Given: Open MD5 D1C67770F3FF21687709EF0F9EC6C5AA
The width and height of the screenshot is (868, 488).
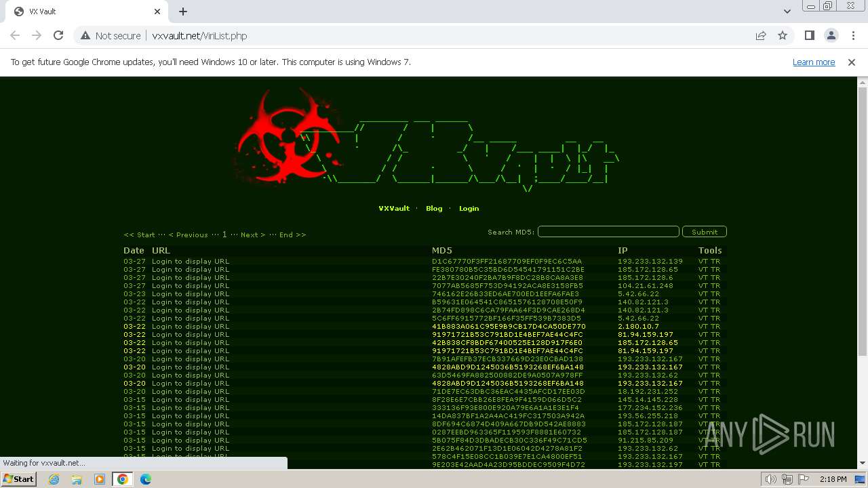Looking at the screenshot, I should pyautogui.click(x=507, y=261).
